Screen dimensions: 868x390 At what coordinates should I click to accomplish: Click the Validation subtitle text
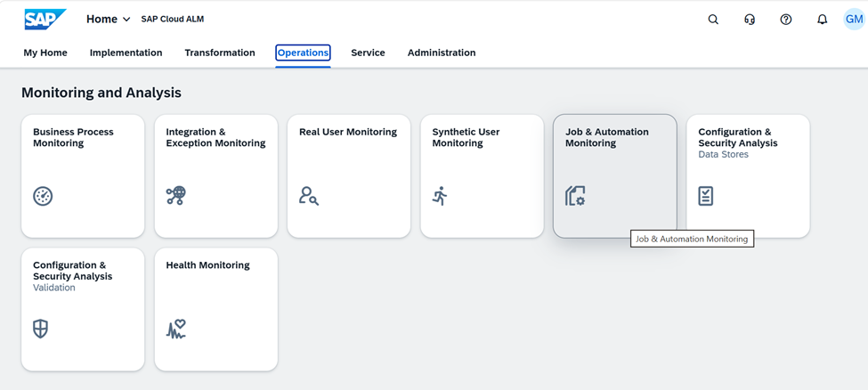point(54,288)
